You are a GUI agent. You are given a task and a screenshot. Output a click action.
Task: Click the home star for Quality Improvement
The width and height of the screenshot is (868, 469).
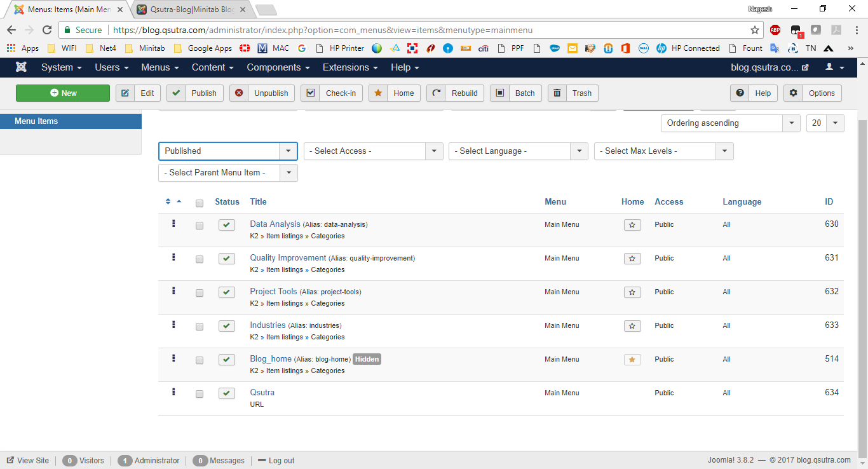(632, 259)
